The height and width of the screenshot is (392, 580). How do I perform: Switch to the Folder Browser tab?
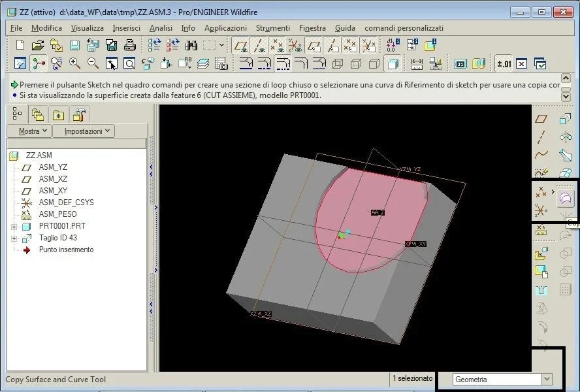click(x=37, y=115)
